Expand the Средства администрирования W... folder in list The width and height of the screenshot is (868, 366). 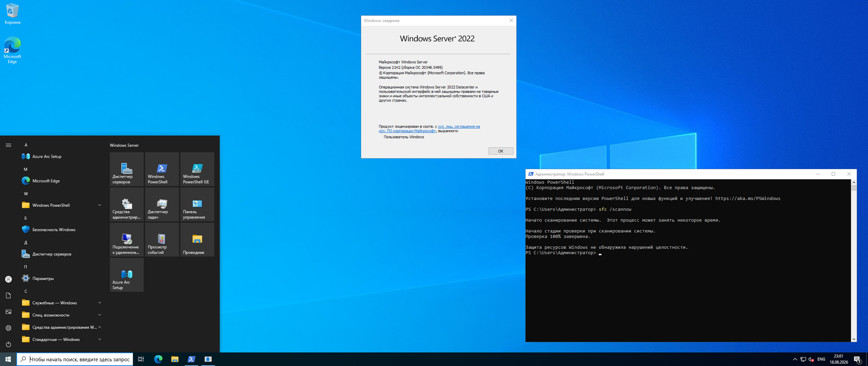[x=61, y=327]
